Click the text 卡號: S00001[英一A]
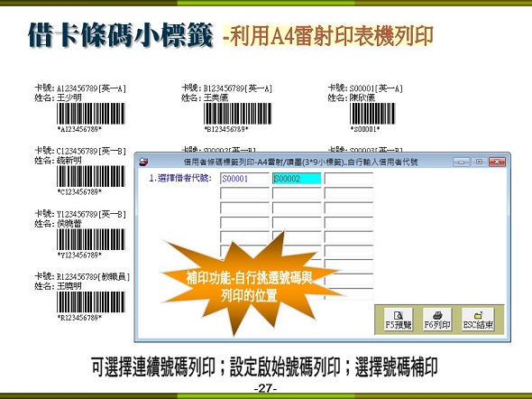 (365, 88)
